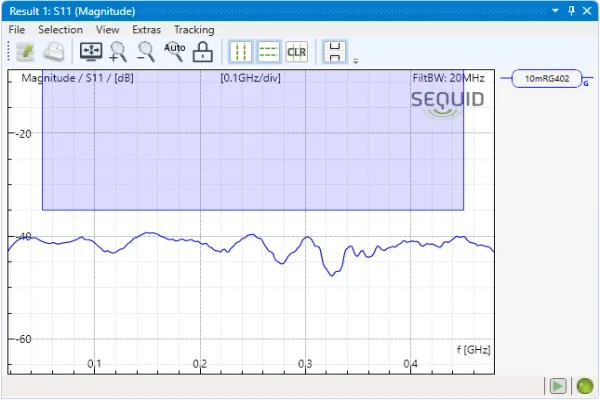Open the Extras menu

click(146, 30)
